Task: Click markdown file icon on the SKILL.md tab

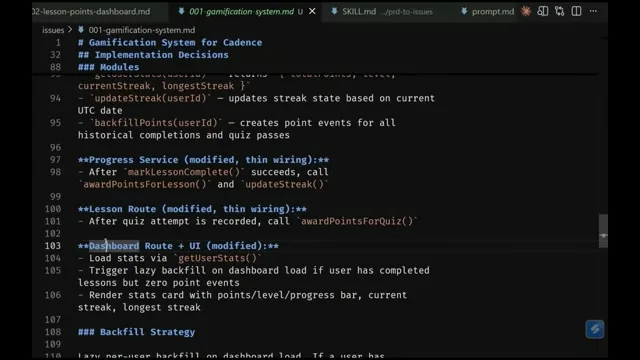Action: 334,11
